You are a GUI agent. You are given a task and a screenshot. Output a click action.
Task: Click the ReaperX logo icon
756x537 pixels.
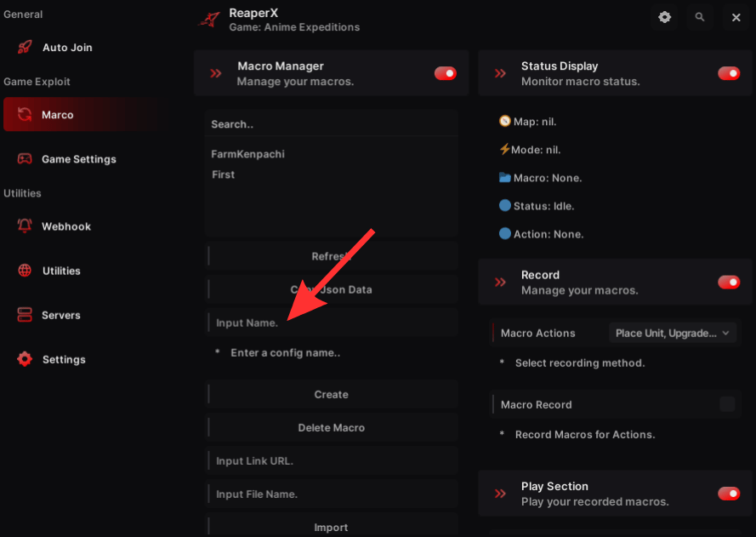(209, 20)
